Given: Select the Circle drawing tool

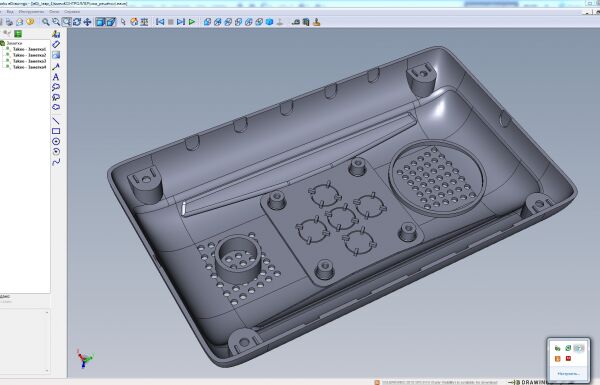Looking at the screenshot, I should 56,142.
